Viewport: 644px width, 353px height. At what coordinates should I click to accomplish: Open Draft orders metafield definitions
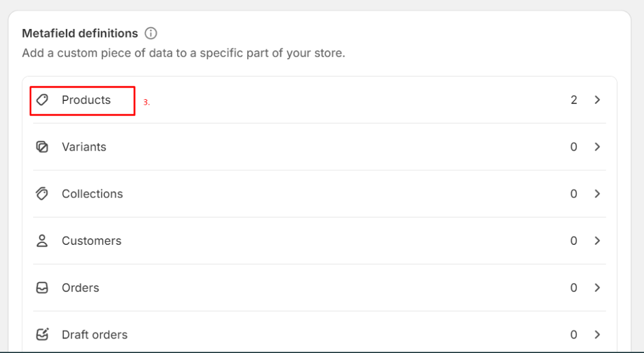click(320, 332)
